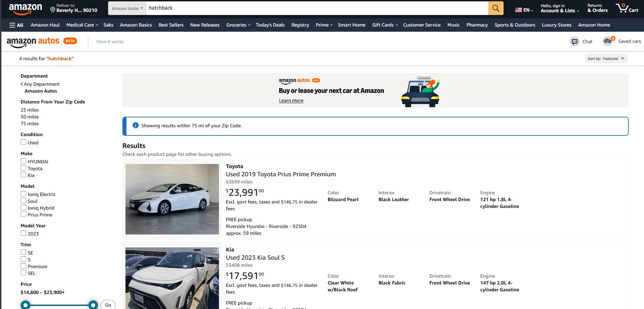644x309 pixels.
Task: Check the Used condition checkbox
Action: click(x=23, y=142)
